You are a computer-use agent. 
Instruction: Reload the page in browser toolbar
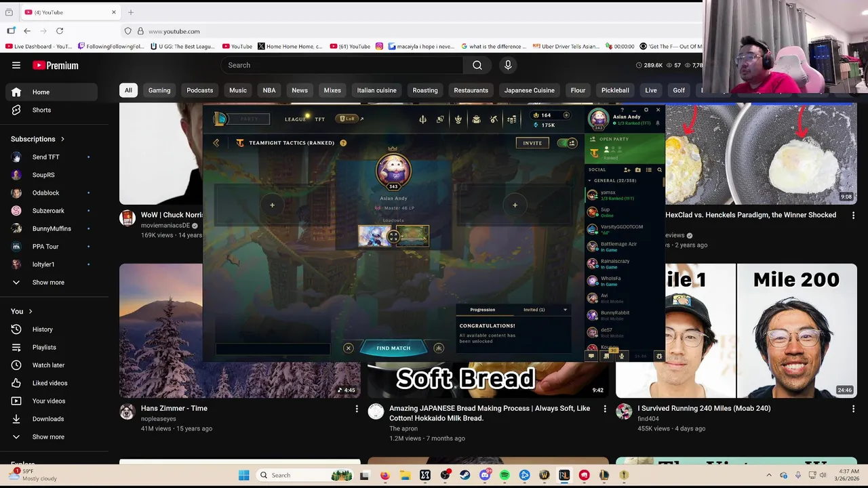click(x=60, y=31)
